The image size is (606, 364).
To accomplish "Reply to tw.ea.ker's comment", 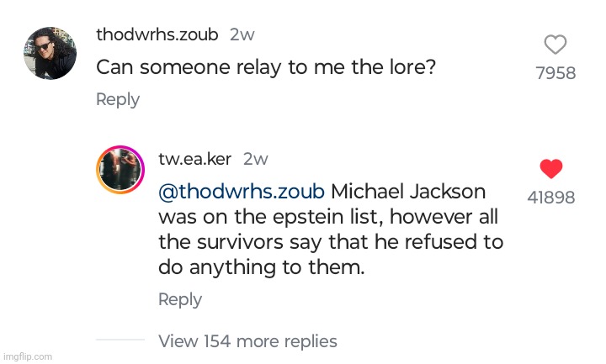I will (x=180, y=299).
